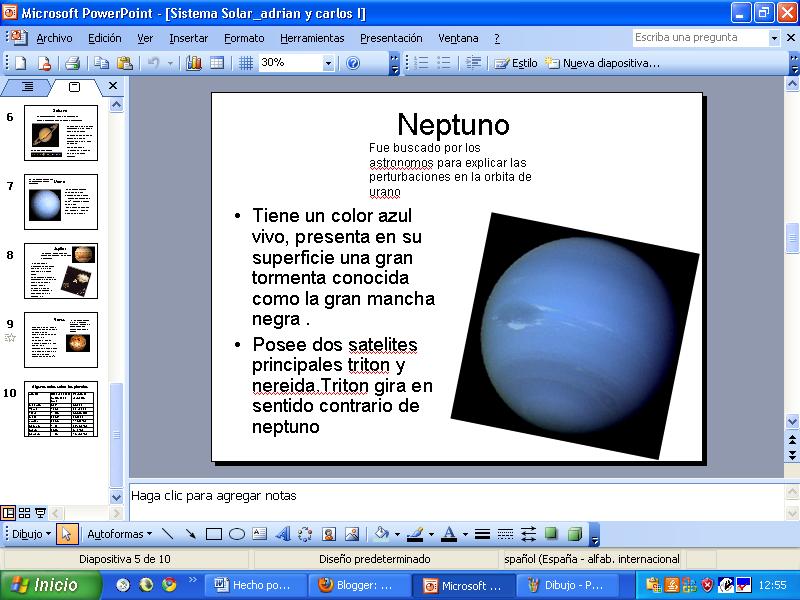The width and height of the screenshot is (800, 600).
Task: Choose dash style
Action: point(505,534)
